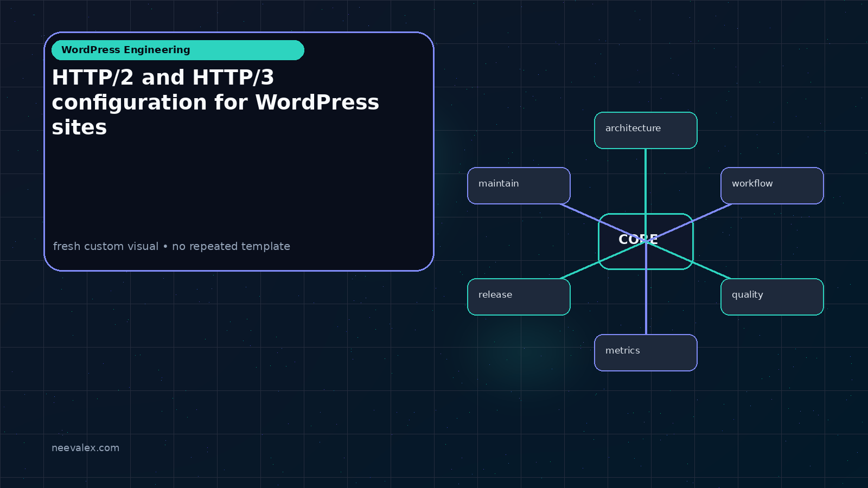Select the CORE center node
Image resolution: width=868 pixels, height=488 pixels.
click(646, 241)
